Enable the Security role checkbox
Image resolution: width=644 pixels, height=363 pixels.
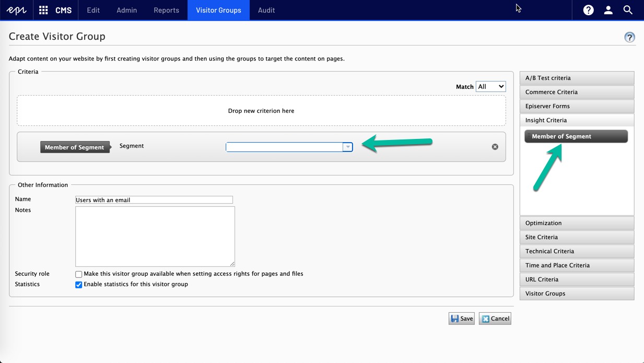79,274
